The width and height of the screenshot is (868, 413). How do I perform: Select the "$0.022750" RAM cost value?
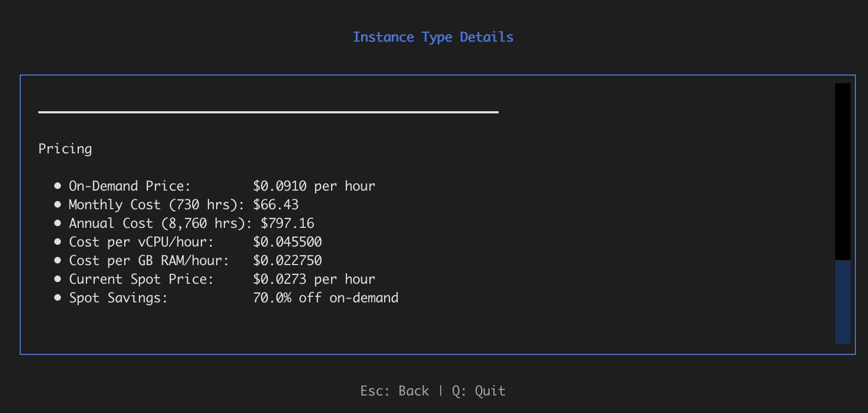tap(287, 261)
